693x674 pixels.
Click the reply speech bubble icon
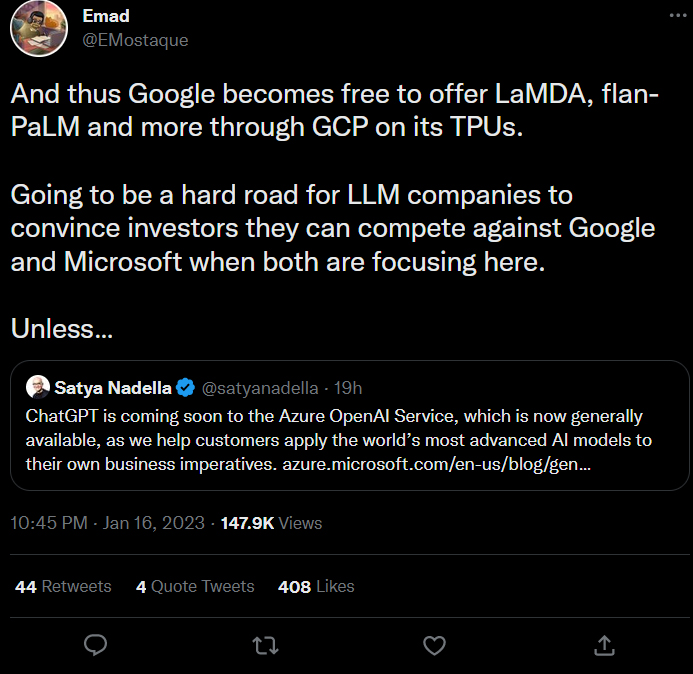pos(96,645)
